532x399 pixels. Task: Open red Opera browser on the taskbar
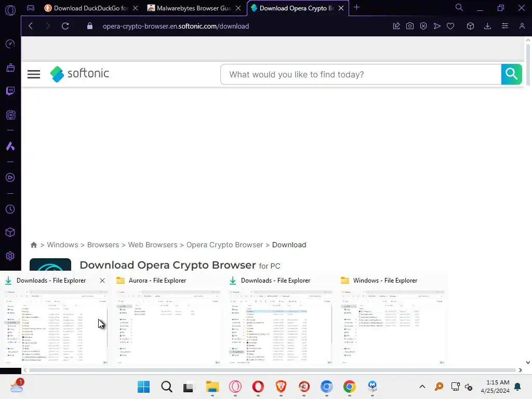(x=258, y=387)
